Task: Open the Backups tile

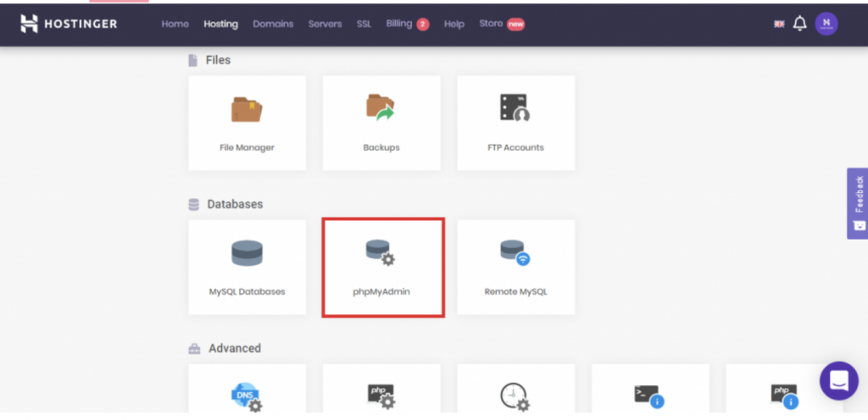Action: click(381, 123)
